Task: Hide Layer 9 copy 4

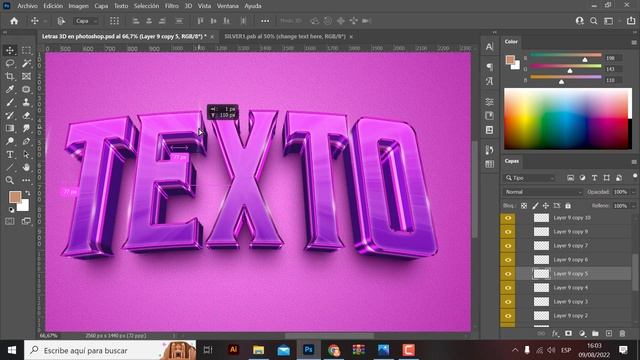Action: pos(508,288)
